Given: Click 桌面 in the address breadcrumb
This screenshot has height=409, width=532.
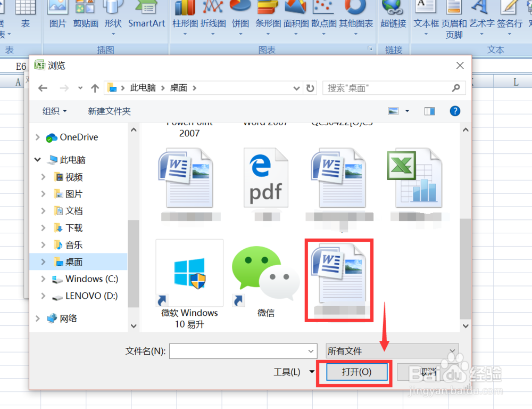Looking at the screenshot, I should click(x=178, y=88).
